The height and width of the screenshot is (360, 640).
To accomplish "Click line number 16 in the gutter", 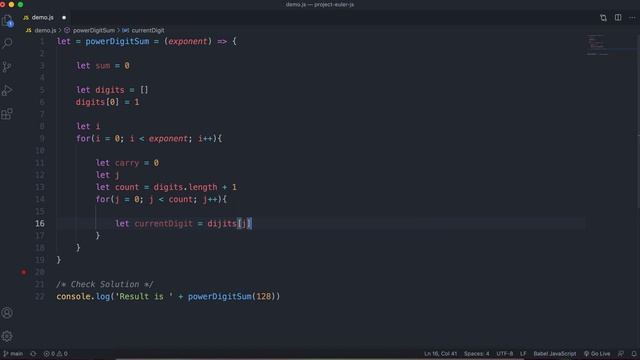I will (x=40, y=223).
